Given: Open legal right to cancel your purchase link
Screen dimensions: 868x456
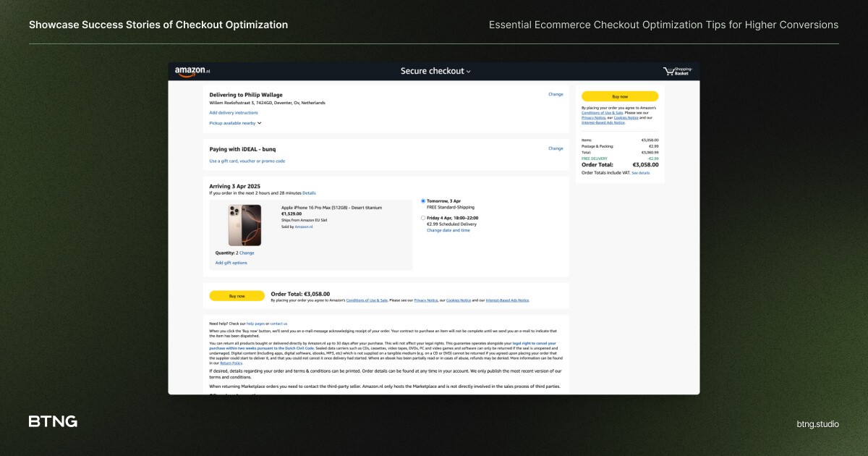Looking at the screenshot, I should 535,342.
